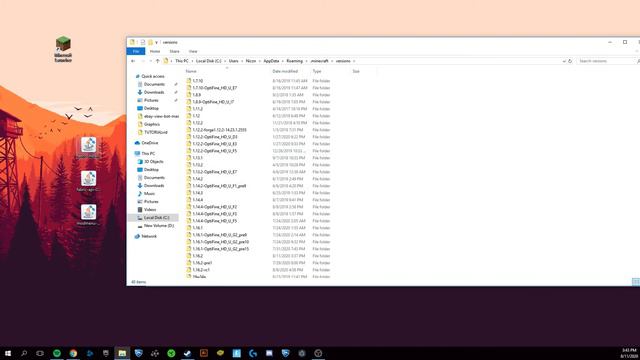This screenshot has width=640, height=360.
Task: Sort by the Name column header
Action: [191, 71]
